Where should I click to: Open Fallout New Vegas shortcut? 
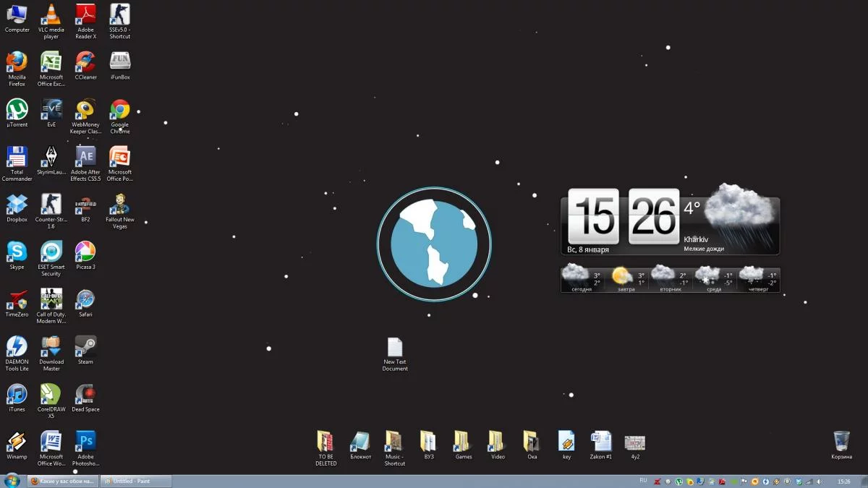[120, 211]
